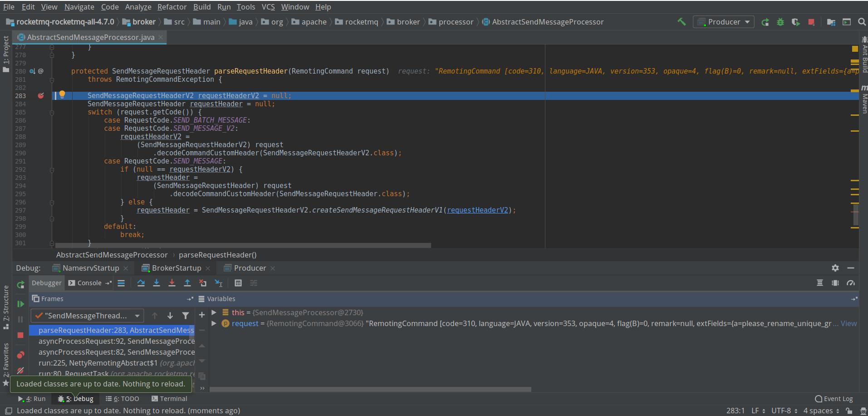Open the Refactor menu

point(172,7)
